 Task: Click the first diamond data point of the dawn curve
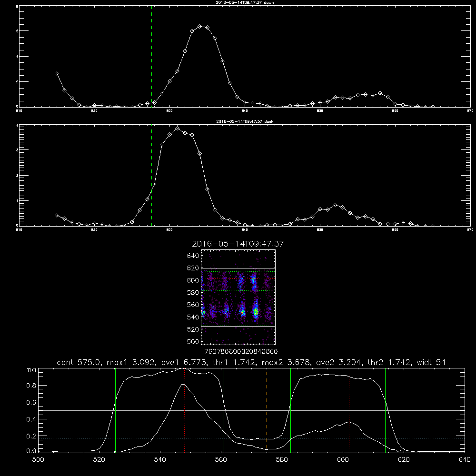coord(57,73)
